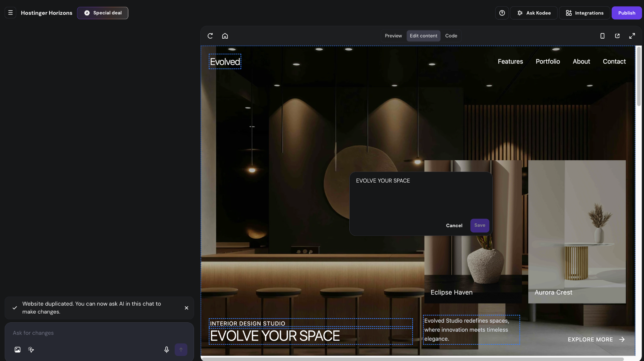Screen dimensions: 644x361
Task: Switch to the Code tab
Action: (x=451, y=36)
